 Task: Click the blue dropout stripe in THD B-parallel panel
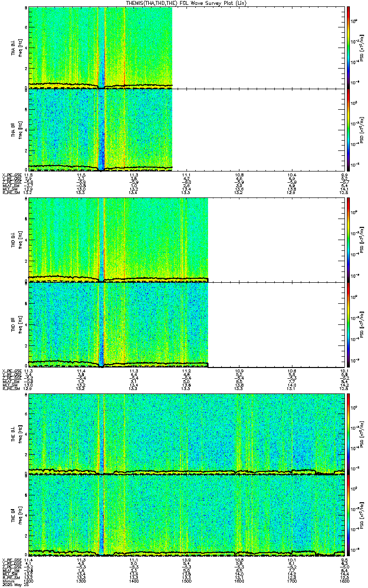pos(101,324)
